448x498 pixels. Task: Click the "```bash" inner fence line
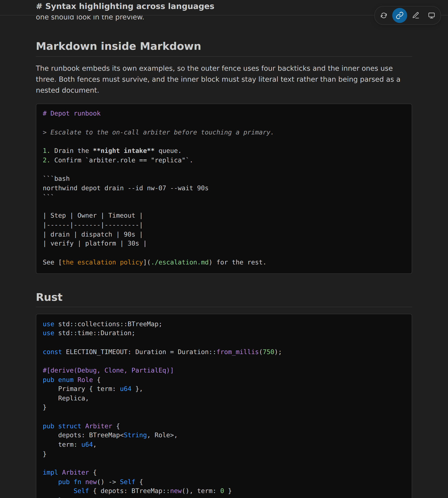56,179
